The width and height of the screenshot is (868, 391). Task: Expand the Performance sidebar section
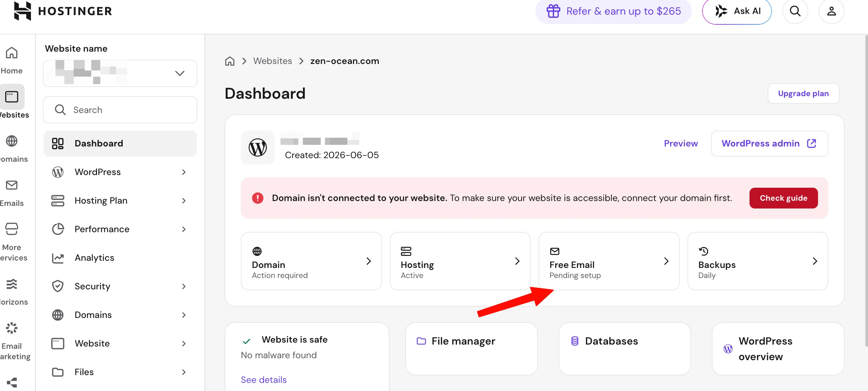point(184,229)
